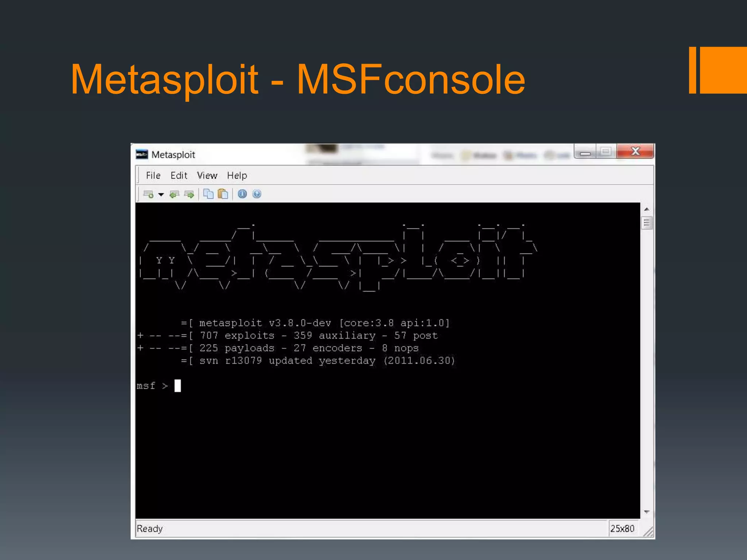
Task: Switch to previous tab using green left arrow
Action: 174,194
